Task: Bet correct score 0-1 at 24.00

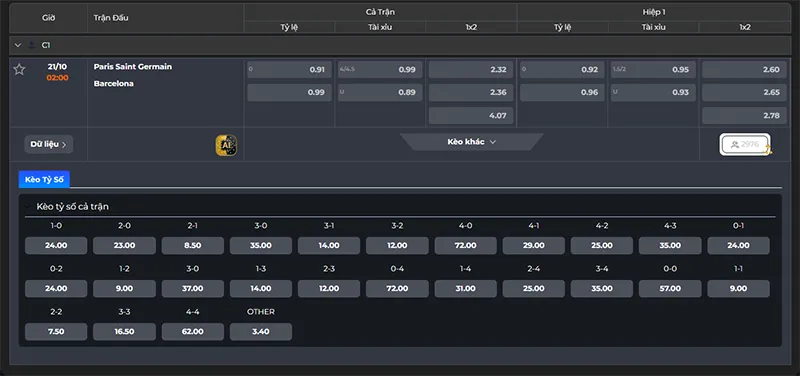Action: coord(739,245)
